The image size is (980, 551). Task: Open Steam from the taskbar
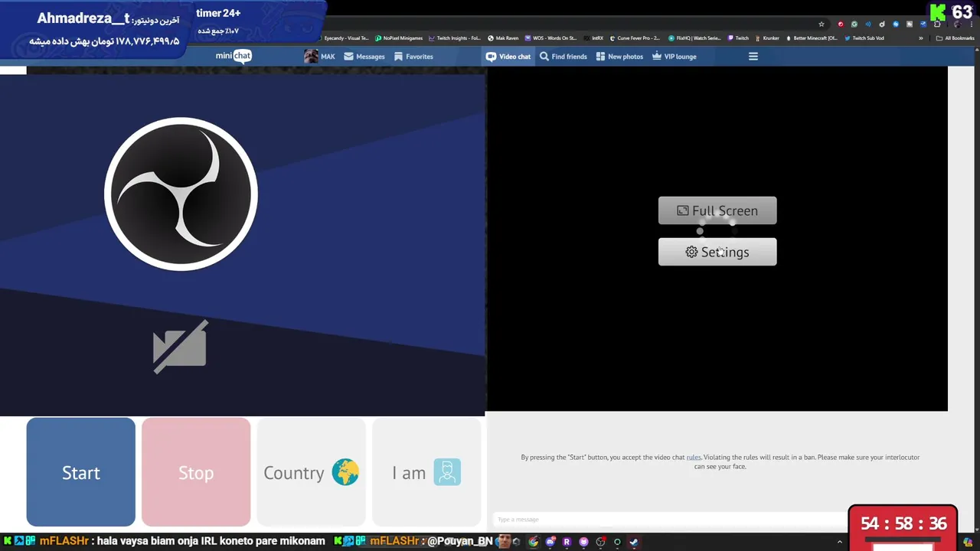point(634,542)
